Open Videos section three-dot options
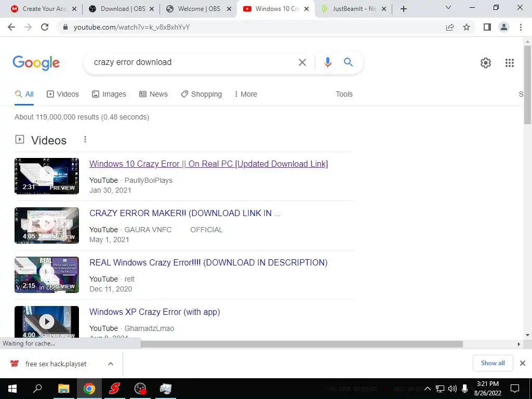The height and width of the screenshot is (399, 532). pos(85,139)
